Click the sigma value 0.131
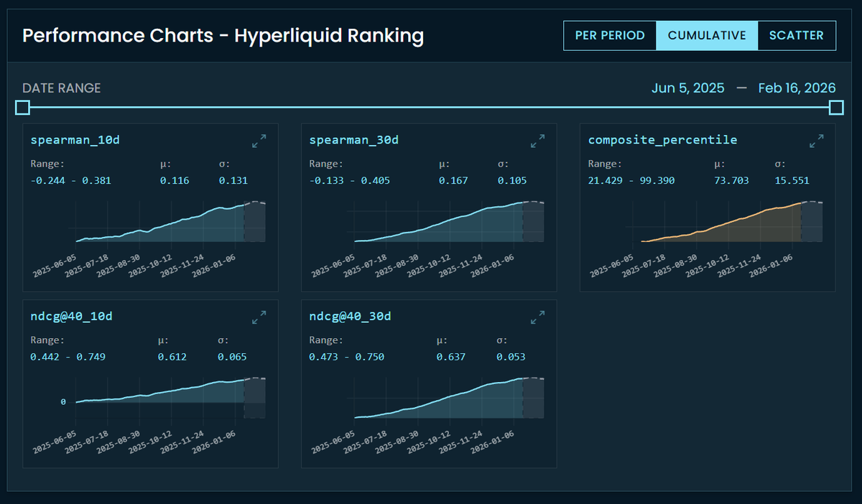The image size is (862, 504). point(234,180)
